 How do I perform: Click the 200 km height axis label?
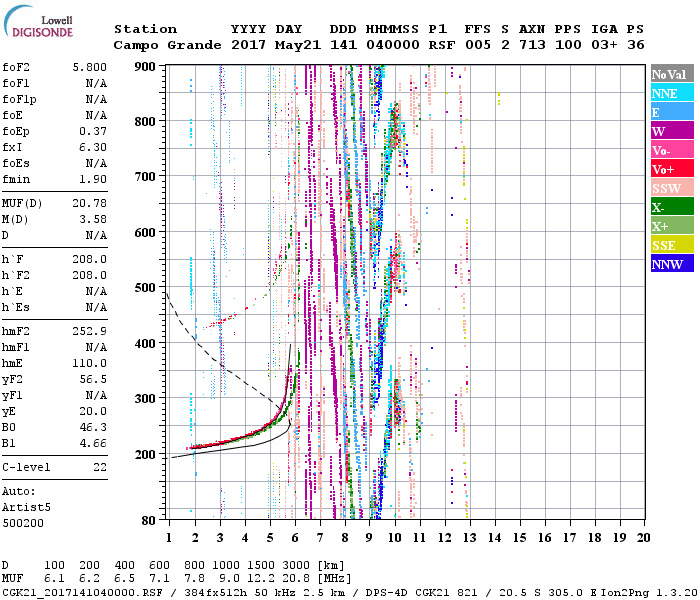145,454
